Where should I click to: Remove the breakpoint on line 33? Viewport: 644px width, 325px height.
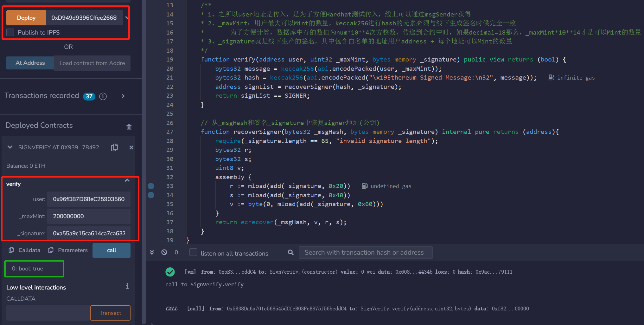coord(151,186)
